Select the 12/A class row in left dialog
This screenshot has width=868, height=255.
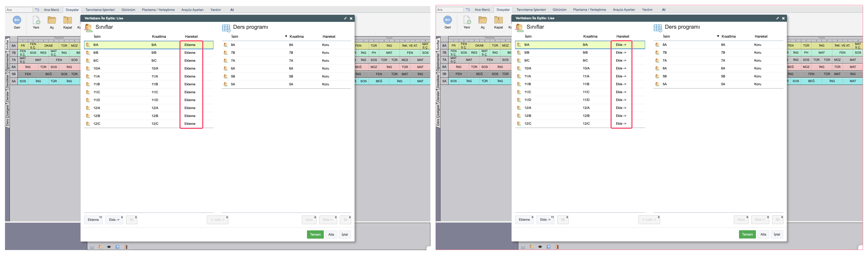click(x=149, y=108)
